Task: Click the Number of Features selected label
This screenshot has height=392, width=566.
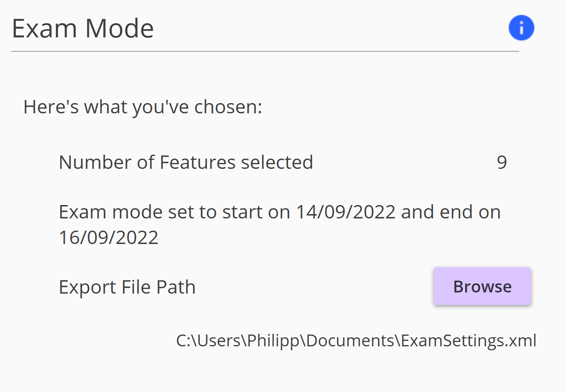Action: pos(186,162)
